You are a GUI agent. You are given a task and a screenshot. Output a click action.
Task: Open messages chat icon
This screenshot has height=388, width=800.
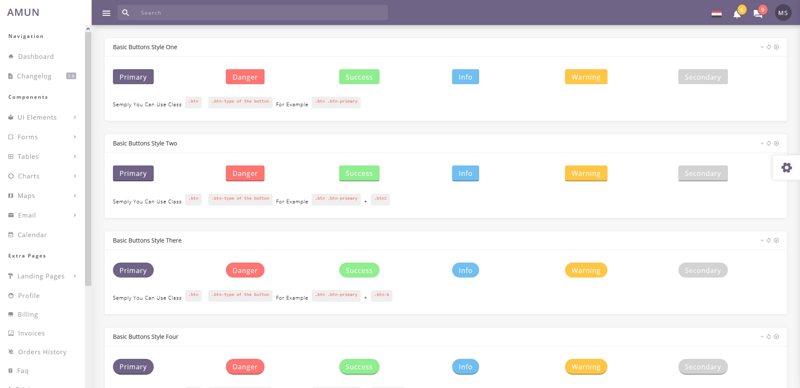click(x=758, y=14)
